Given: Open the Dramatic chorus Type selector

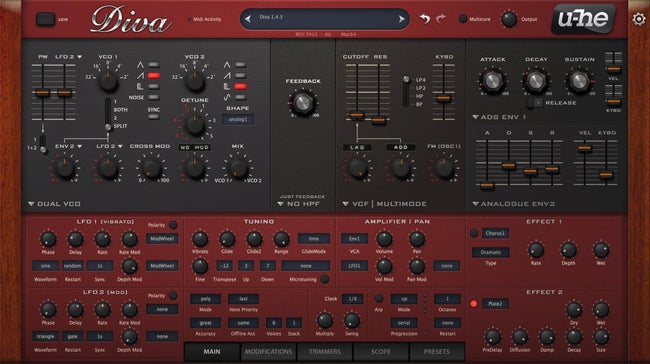Looking at the screenshot, I should [491, 252].
